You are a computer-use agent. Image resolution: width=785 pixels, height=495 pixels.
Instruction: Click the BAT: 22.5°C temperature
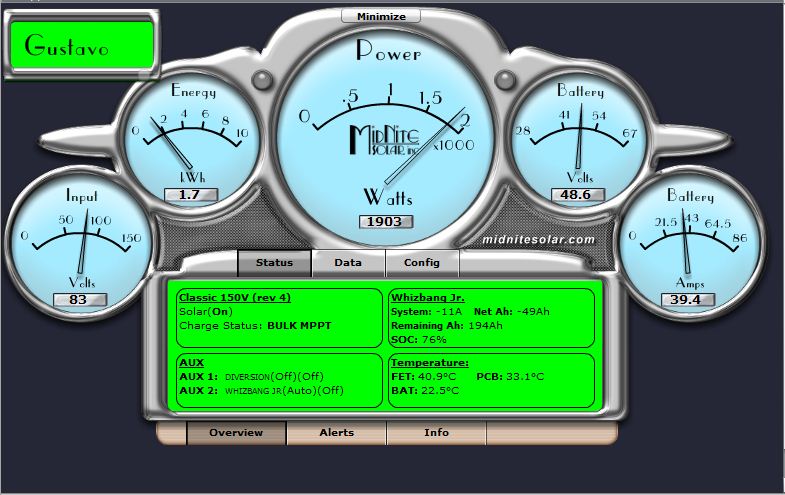(425, 390)
